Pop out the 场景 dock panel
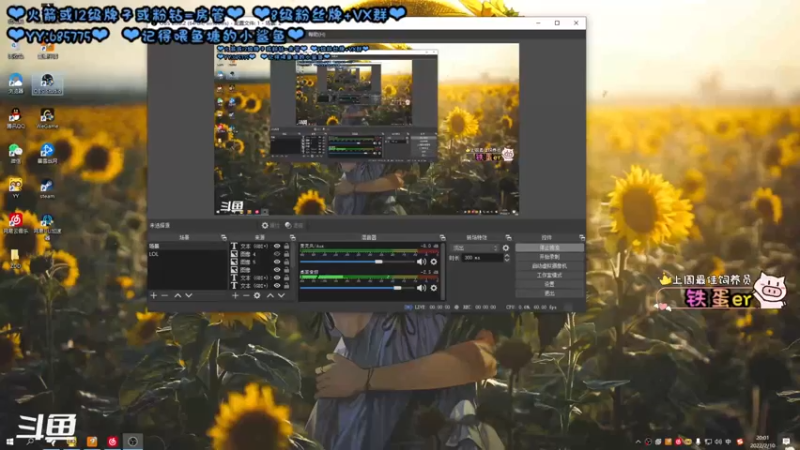This screenshot has width=800, height=450. tap(223, 238)
